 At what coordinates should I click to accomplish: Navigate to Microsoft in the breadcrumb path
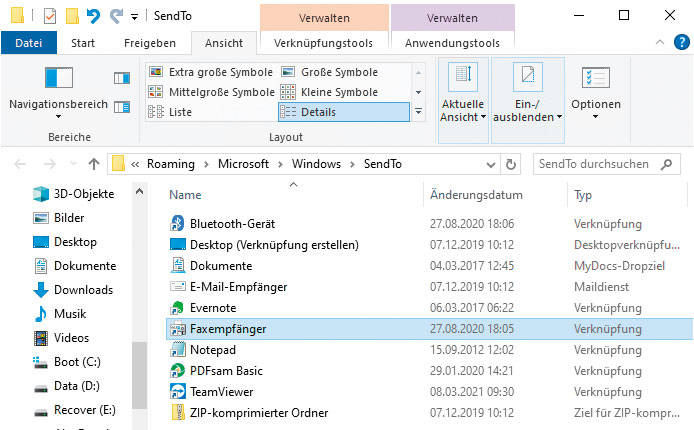tap(246, 164)
